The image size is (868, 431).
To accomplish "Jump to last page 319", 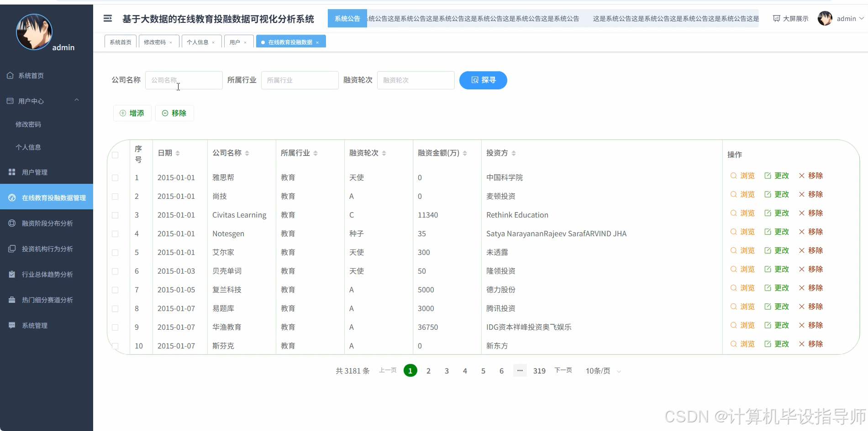I will click(x=539, y=371).
